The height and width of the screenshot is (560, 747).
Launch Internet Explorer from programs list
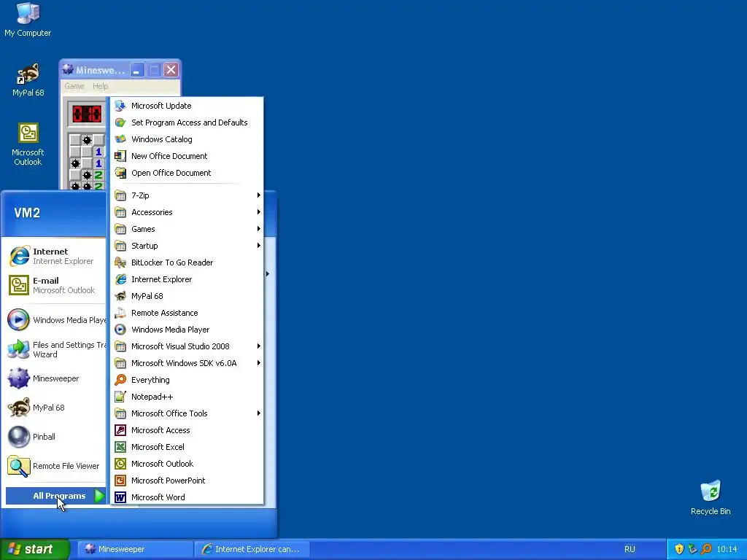coord(187,279)
